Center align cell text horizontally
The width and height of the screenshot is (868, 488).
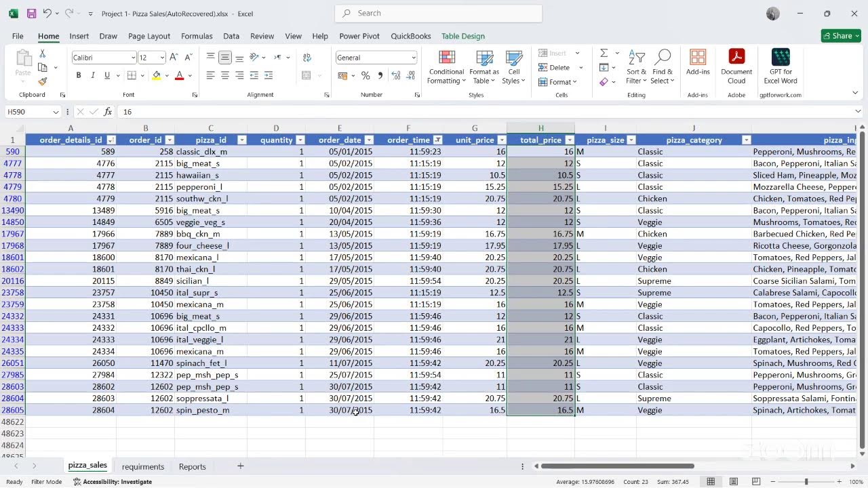point(225,75)
